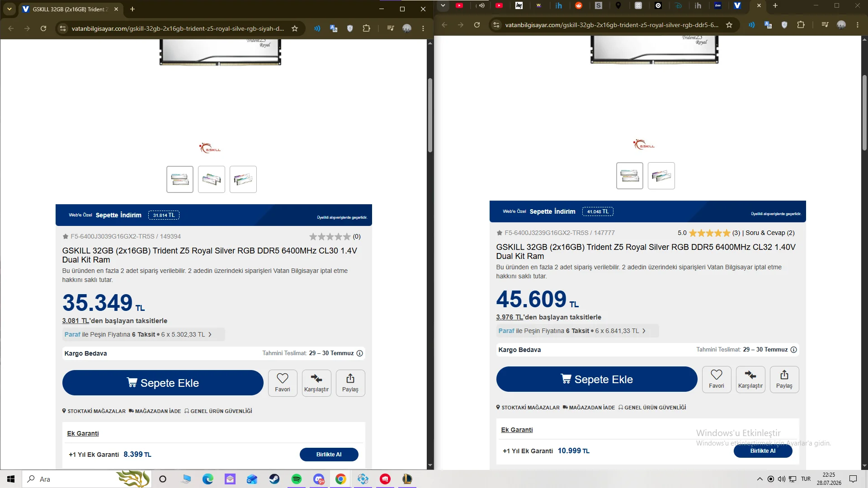The image size is (868, 488).
Task: Show hidden system tray icons
Action: click(760, 479)
